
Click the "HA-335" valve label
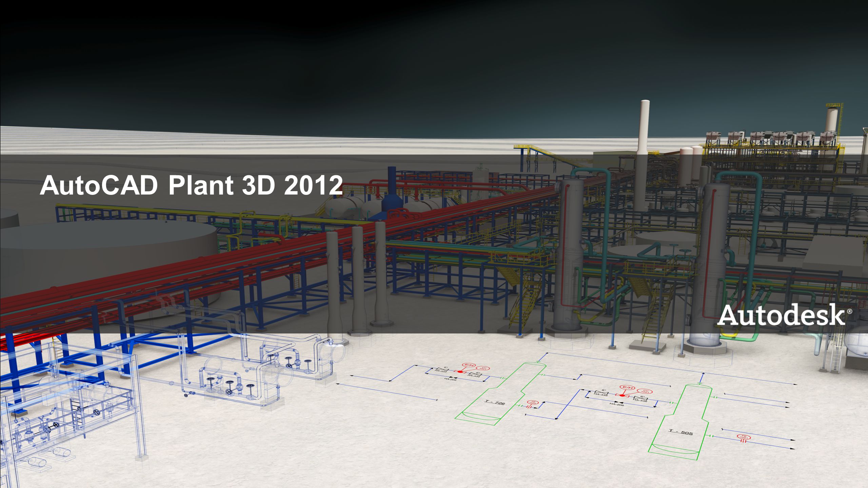pyautogui.click(x=601, y=394)
